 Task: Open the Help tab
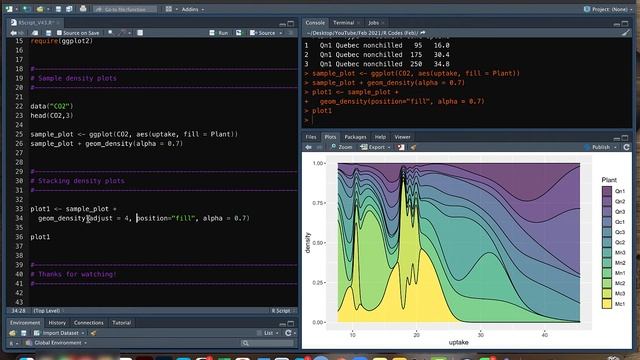(380, 137)
